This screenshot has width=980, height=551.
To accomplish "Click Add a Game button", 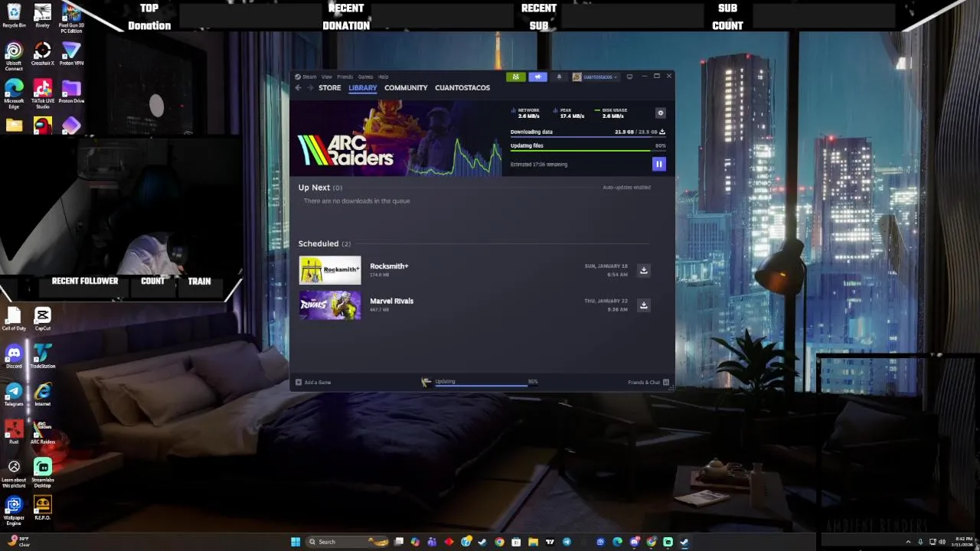I will (313, 382).
